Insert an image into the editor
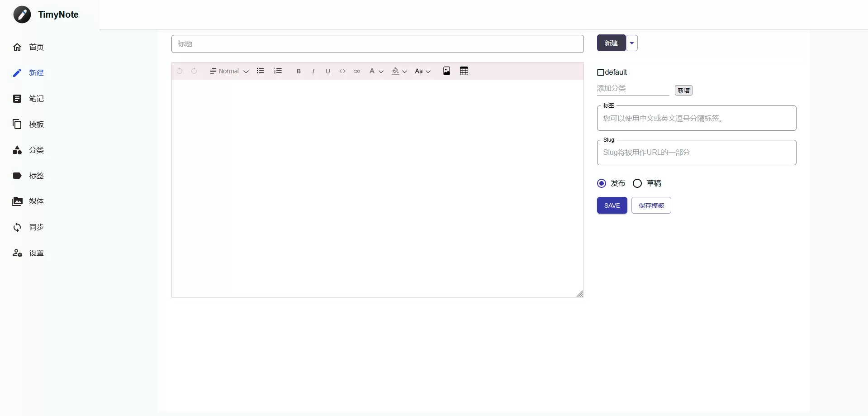 (447, 71)
